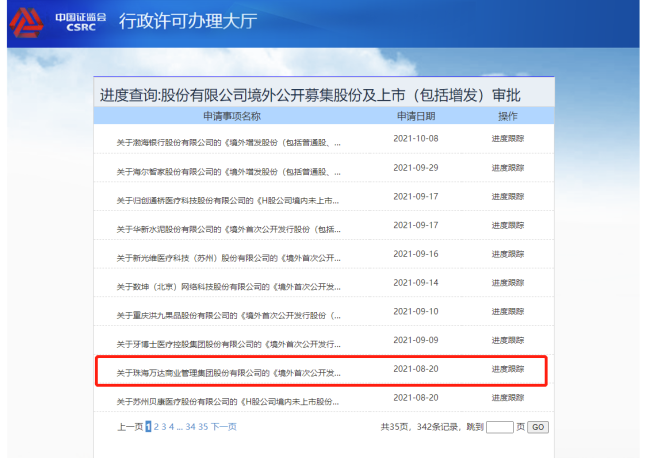Click 进度跟踪 for 2021-09-14 row
The height and width of the screenshot is (458, 650).
click(508, 282)
